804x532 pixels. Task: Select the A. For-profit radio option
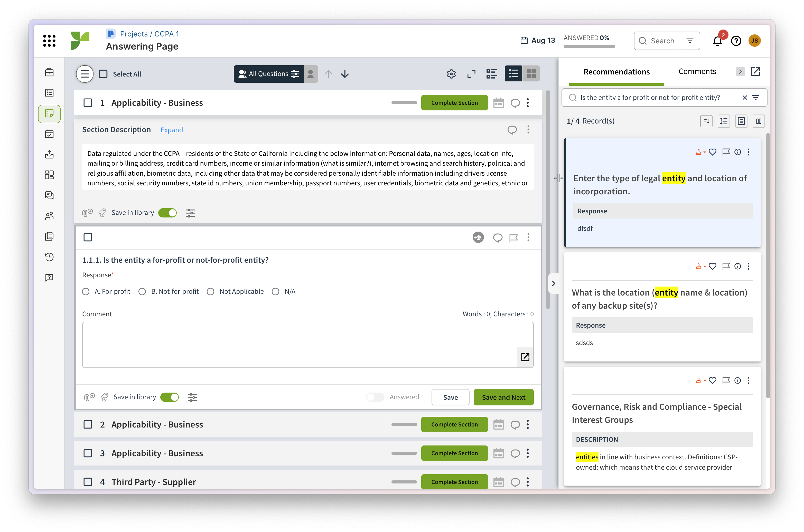pyautogui.click(x=86, y=291)
